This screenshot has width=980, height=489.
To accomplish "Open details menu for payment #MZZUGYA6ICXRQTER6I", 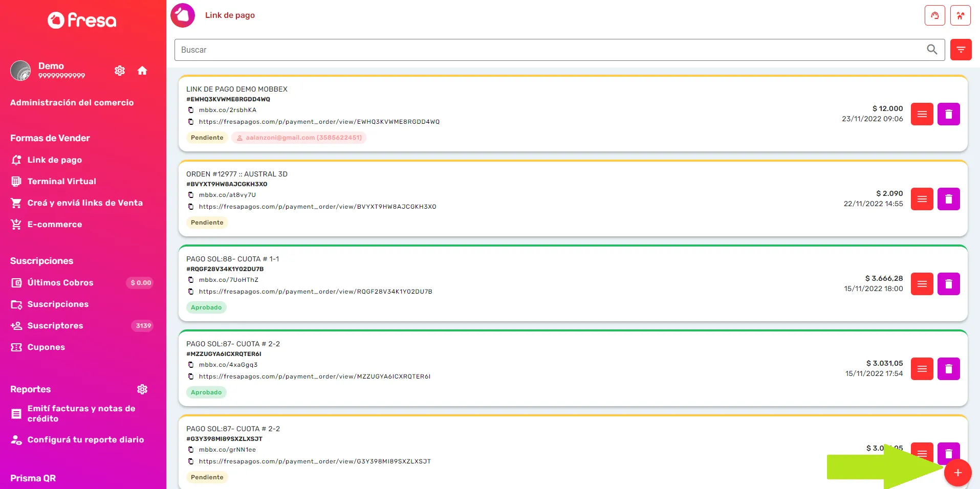I will [922, 369].
